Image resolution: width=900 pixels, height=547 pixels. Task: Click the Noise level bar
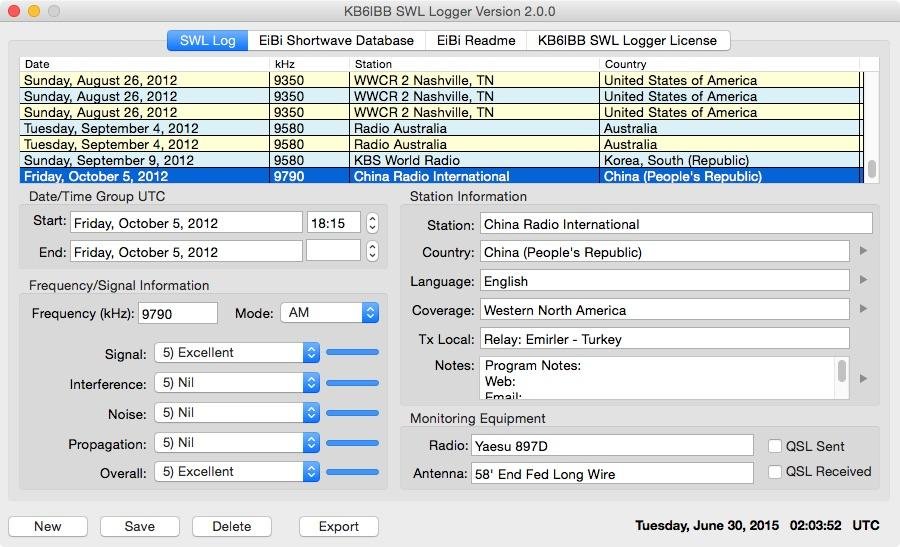point(352,412)
